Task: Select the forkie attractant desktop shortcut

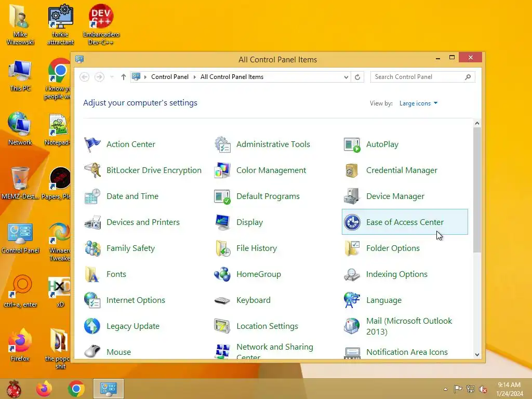Action: (60, 24)
